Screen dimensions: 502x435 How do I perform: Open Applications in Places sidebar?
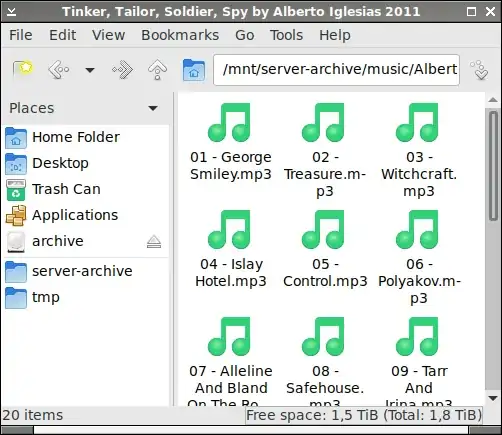pyautogui.click(x=85, y=215)
